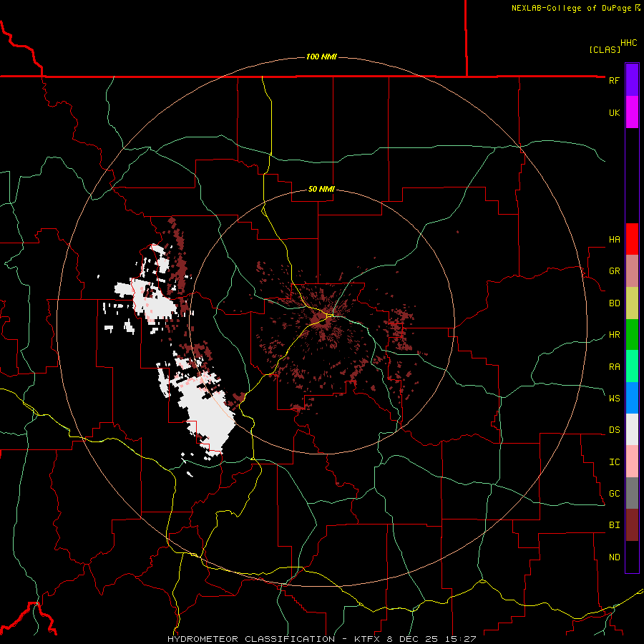Screen dimensions: 644x644
Task: Select the GC gray legend swatch
Action: 632,493
